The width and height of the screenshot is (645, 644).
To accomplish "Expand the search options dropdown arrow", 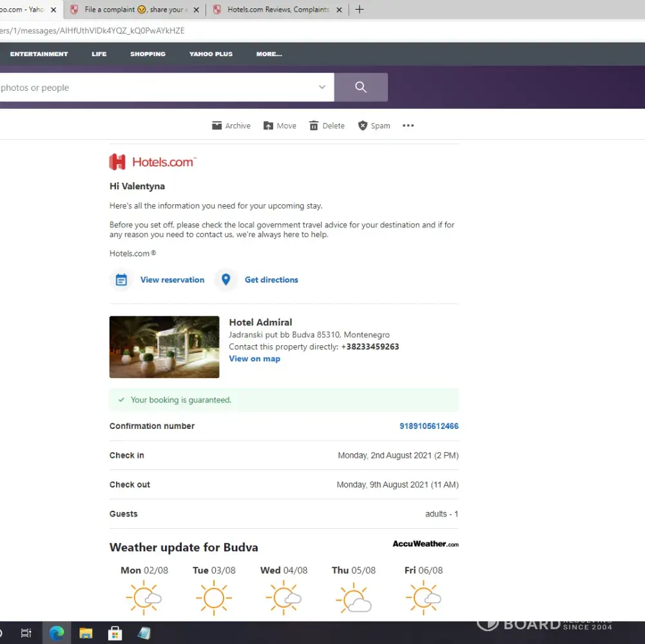I will (x=322, y=87).
